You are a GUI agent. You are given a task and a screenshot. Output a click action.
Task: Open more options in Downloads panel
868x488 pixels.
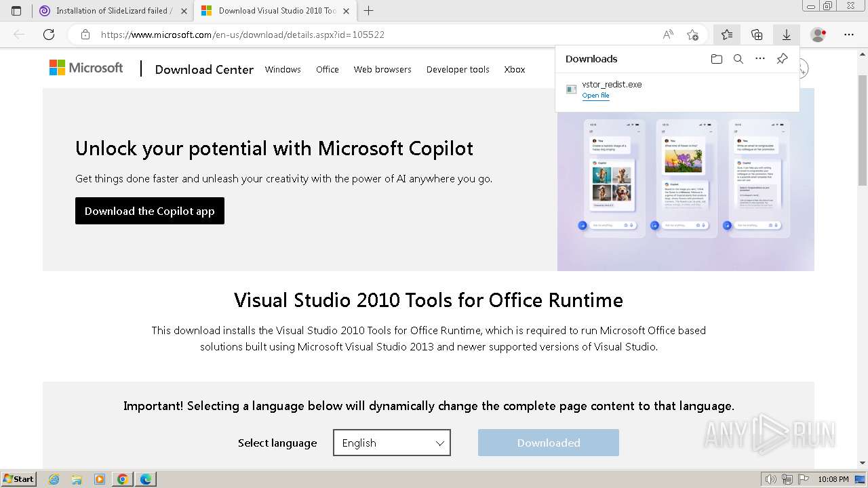(760, 59)
